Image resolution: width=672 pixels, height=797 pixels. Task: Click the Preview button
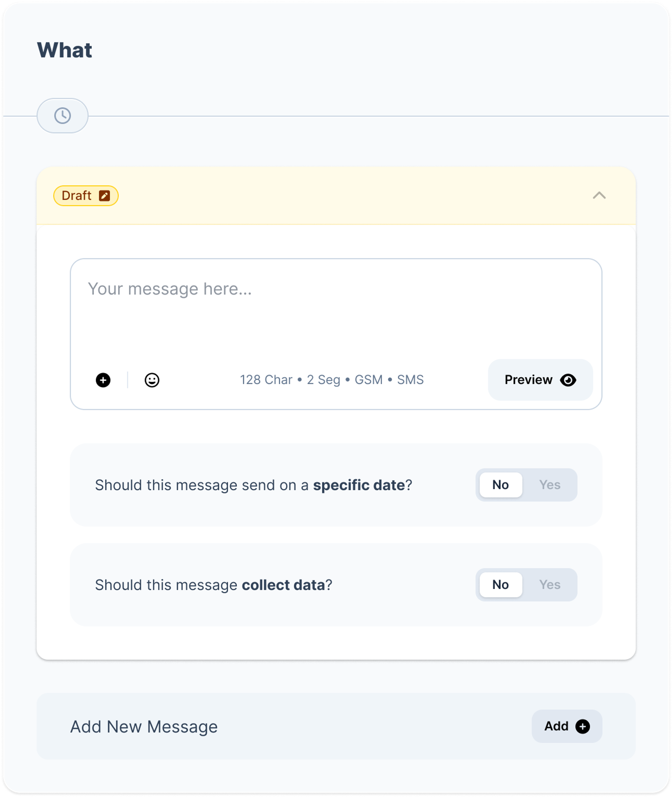(x=540, y=380)
